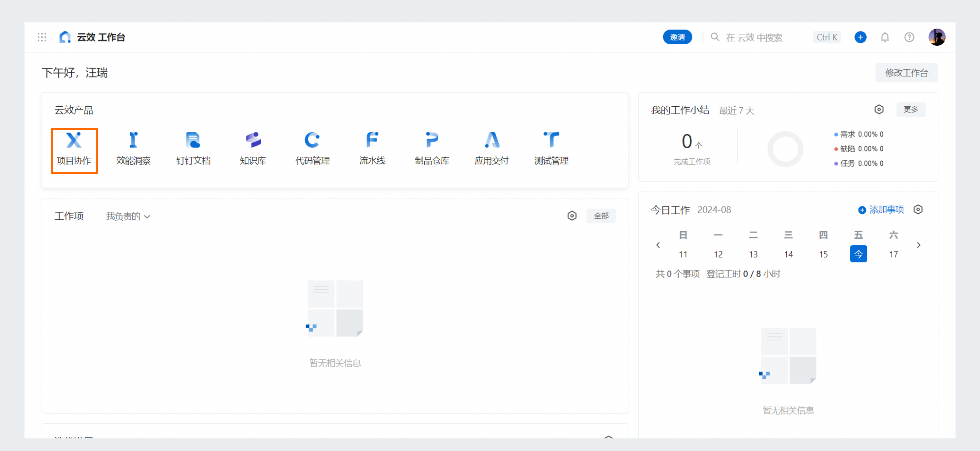Open the app grid launcher icon

[42, 37]
